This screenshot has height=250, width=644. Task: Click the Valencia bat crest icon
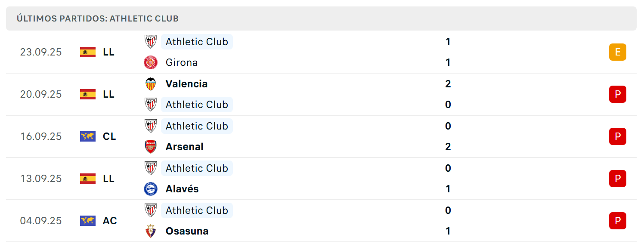click(151, 84)
